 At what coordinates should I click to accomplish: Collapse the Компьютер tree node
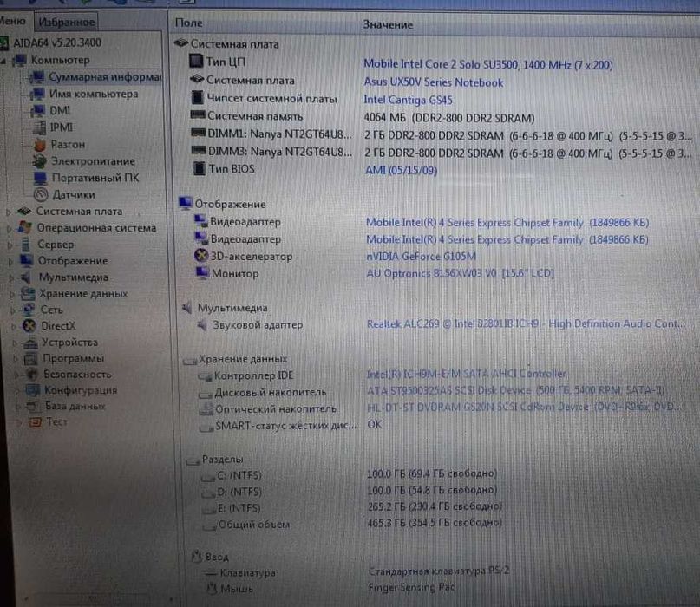(x=3, y=61)
